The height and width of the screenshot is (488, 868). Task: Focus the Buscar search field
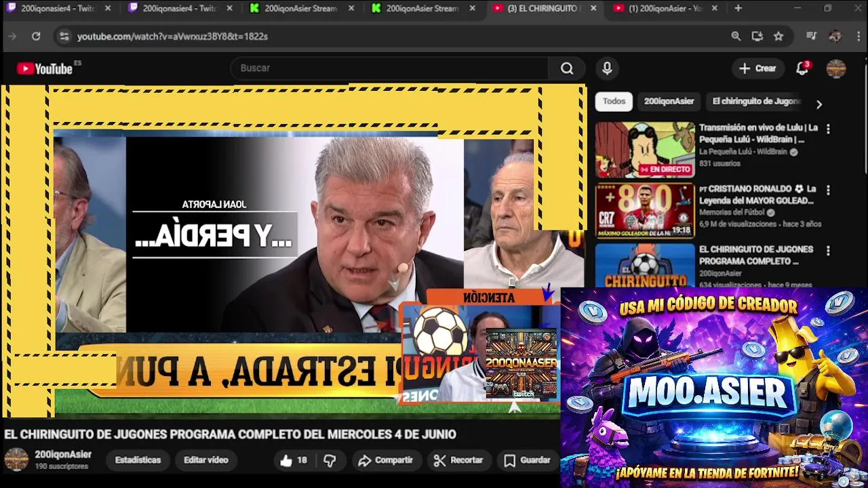[x=390, y=68]
